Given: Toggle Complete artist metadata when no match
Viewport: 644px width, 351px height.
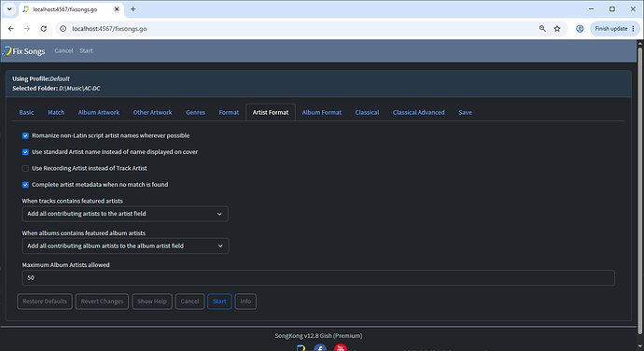Looking at the screenshot, I should pyautogui.click(x=25, y=185).
